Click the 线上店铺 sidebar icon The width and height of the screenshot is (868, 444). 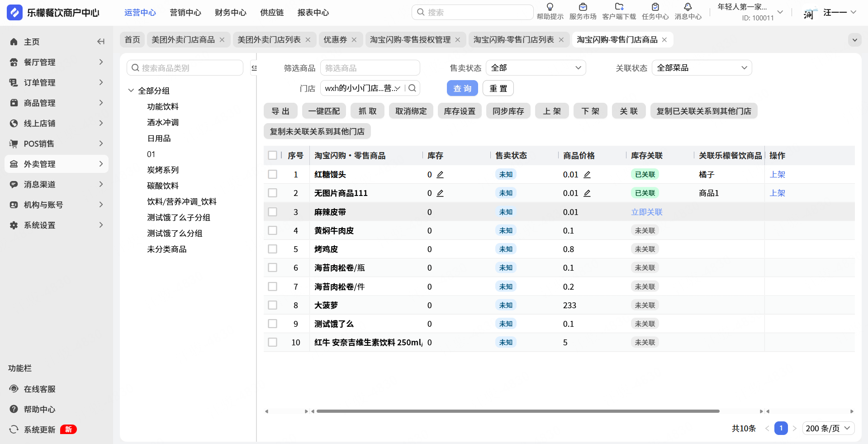(14, 123)
